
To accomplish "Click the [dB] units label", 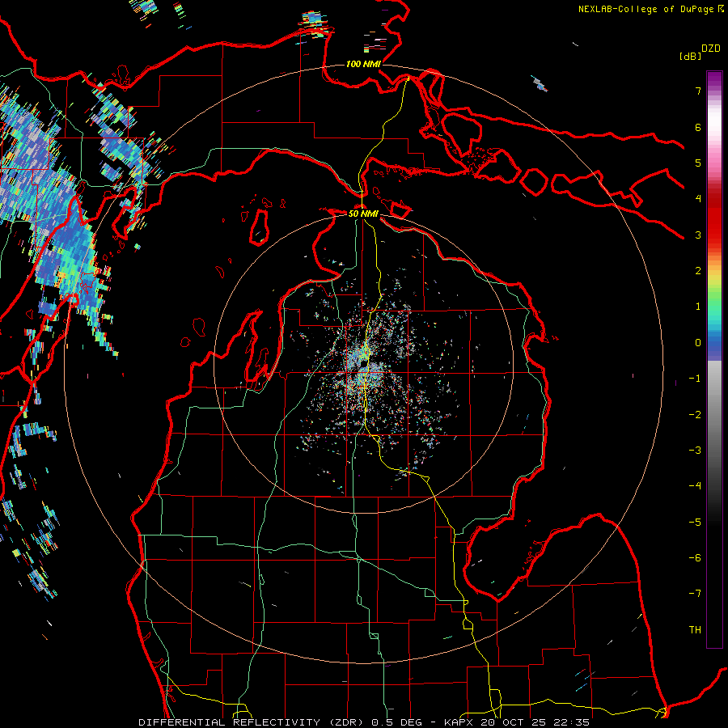I will pos(691,56).
